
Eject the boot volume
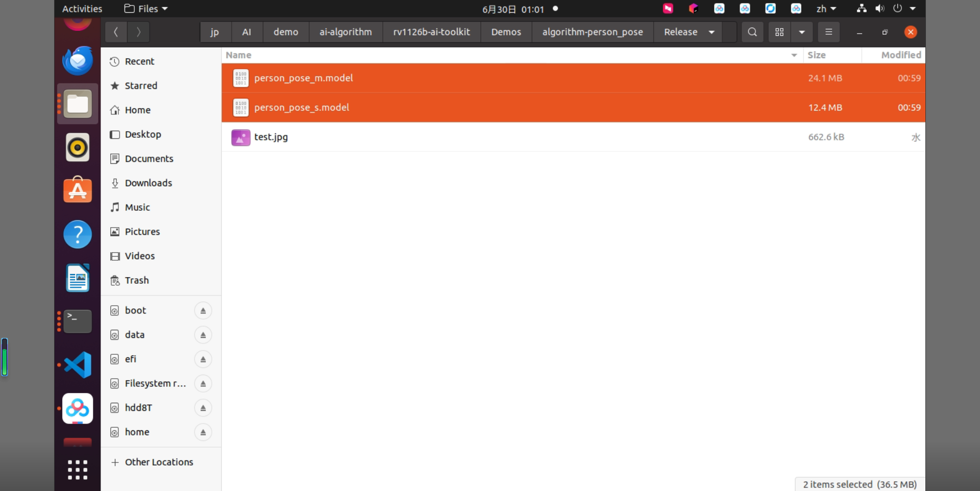coord(203,310)
